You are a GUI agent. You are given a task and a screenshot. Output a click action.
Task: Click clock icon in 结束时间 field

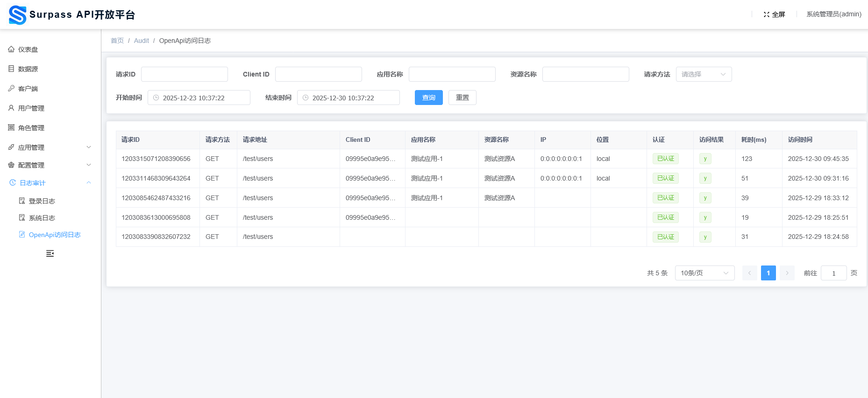click(306, 98)
